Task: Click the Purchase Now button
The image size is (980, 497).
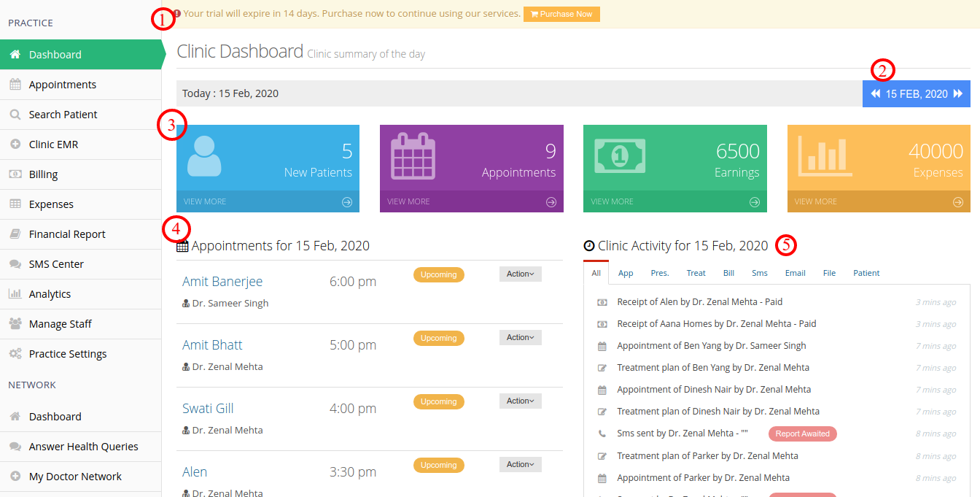Action: point(561,14)
